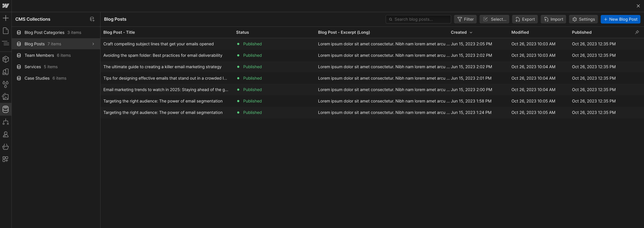
Task: Open the Users panel
Action: click(6, 134)
